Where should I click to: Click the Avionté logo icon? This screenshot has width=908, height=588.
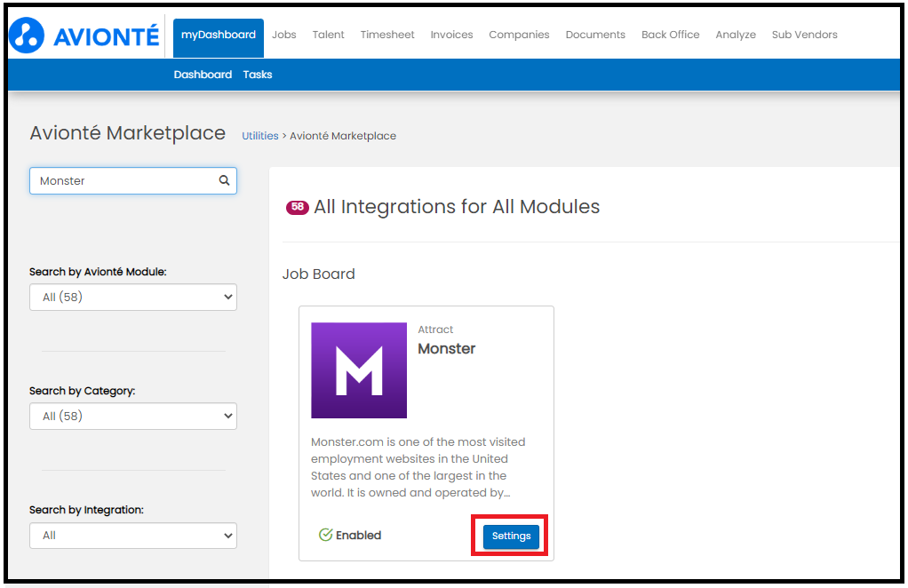tap(27, 36)
